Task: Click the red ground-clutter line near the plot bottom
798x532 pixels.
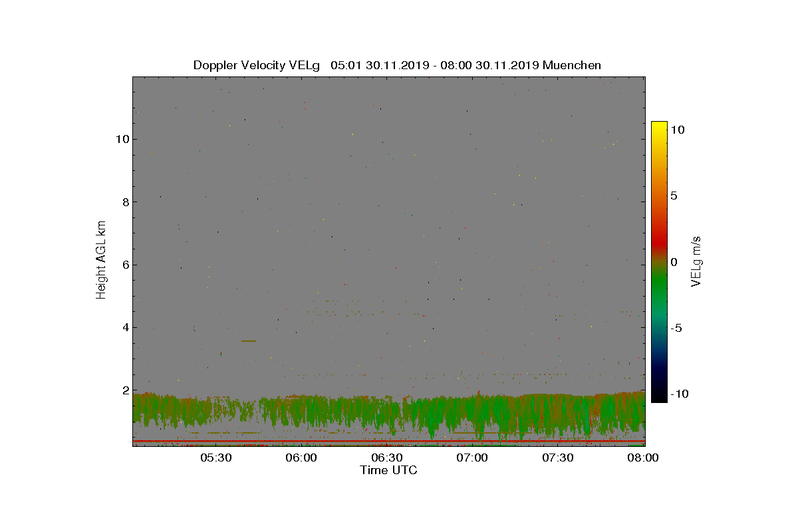Action: pos(389,441)
